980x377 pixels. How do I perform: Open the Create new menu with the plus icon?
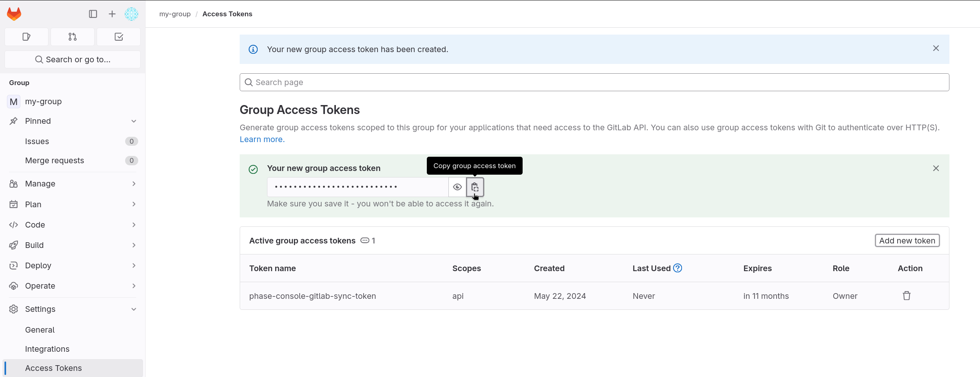pos(111,13)
